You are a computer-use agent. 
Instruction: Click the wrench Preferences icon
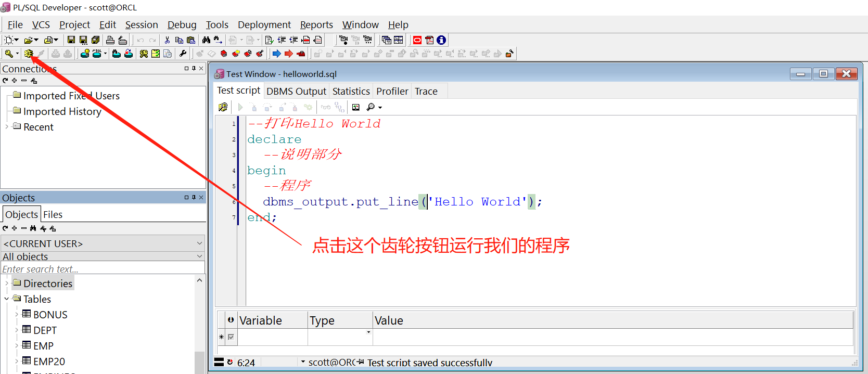(183, 54)
